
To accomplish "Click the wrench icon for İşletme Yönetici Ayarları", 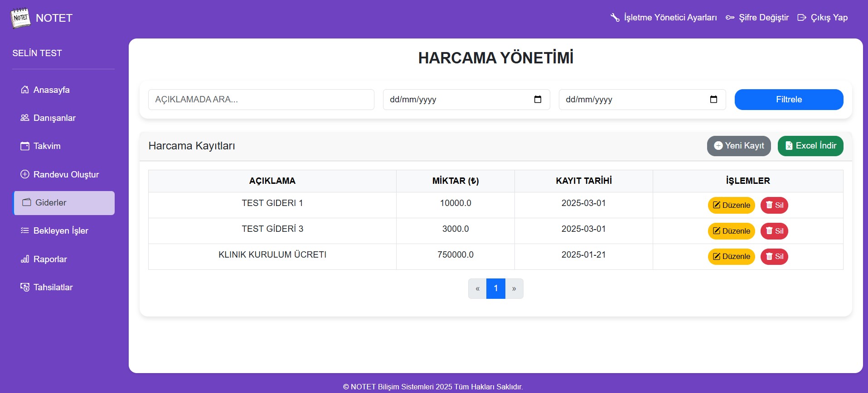I will coord(615,18).
